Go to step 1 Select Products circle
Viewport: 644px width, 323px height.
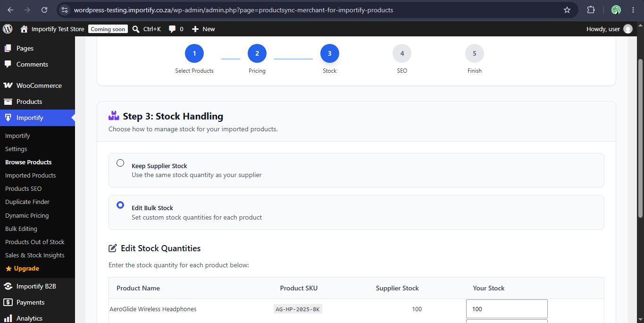tap(194, 53)
